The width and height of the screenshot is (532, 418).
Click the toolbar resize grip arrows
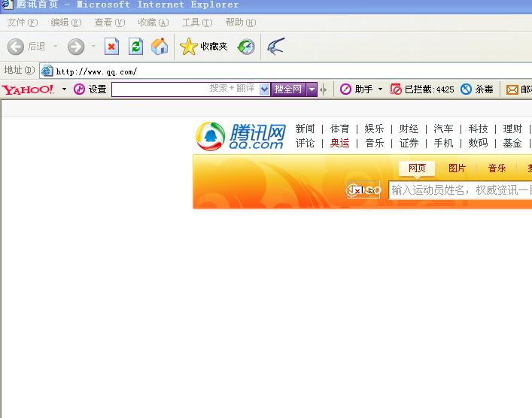point(324,89)
